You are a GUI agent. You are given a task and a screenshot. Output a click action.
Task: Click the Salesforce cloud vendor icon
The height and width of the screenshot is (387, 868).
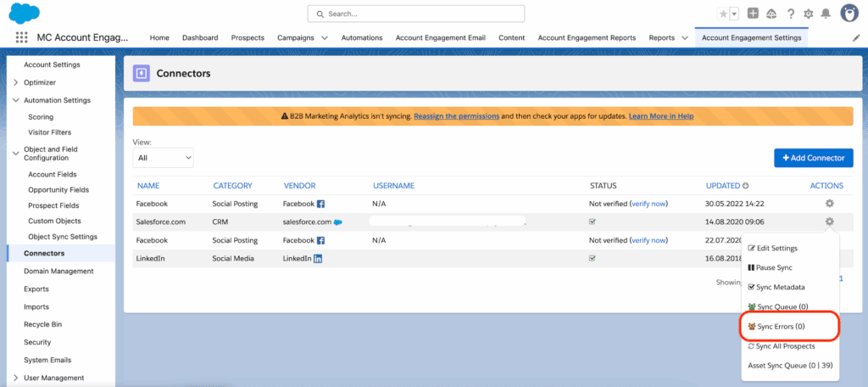coord(337,222)
